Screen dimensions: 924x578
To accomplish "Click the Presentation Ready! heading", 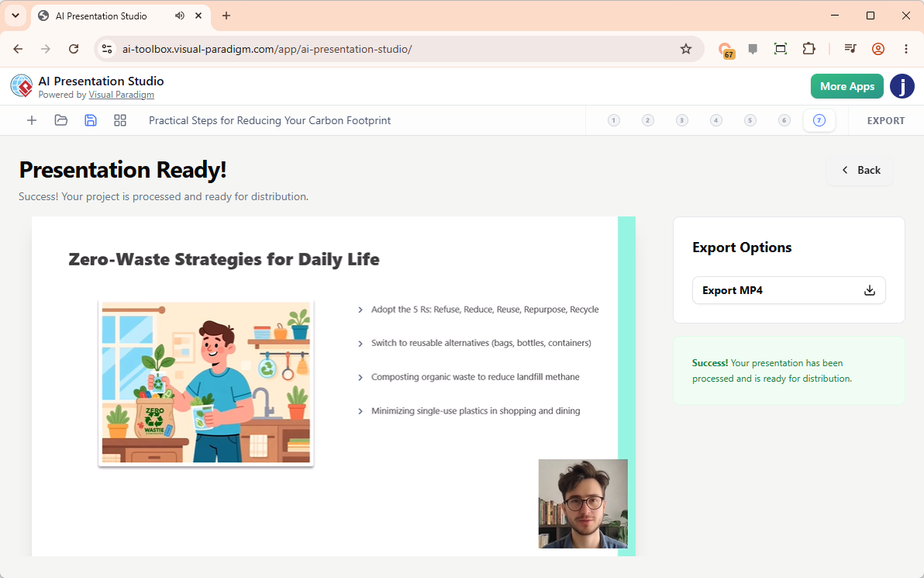I will [122, 170].
